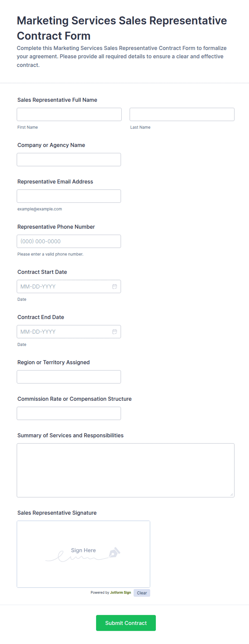Click the First Name input field
Image resolution: width=249 pixels, height=644 pixels.
point(69,114)
